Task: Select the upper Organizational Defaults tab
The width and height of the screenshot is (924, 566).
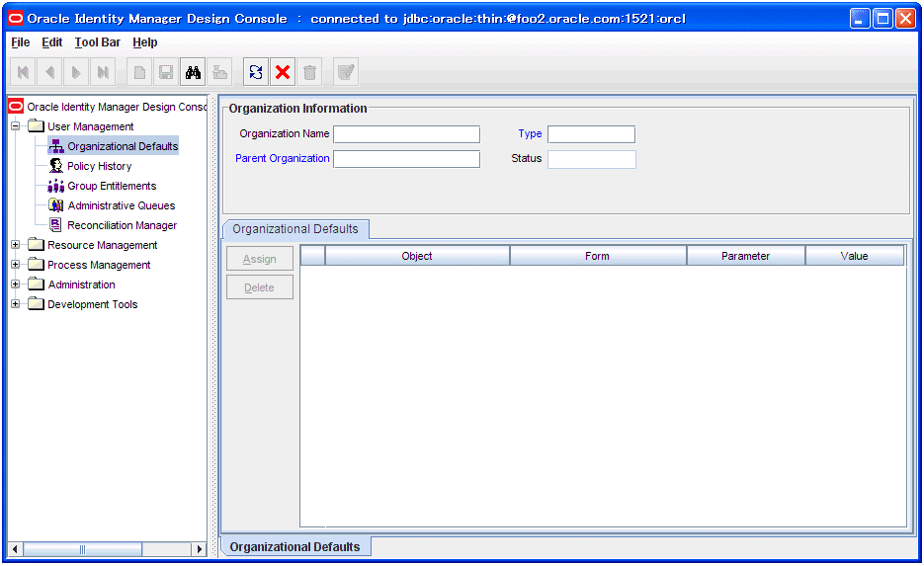Action: [295, 229]
